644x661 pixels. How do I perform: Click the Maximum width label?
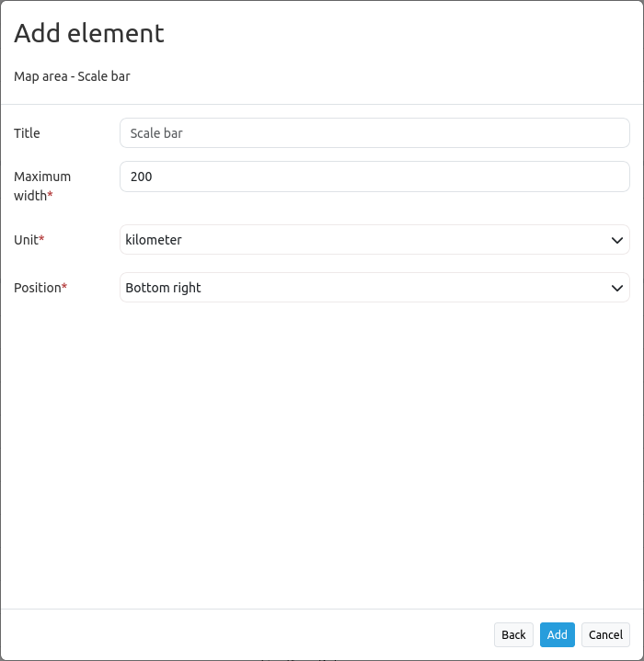[x=41, y=177]
